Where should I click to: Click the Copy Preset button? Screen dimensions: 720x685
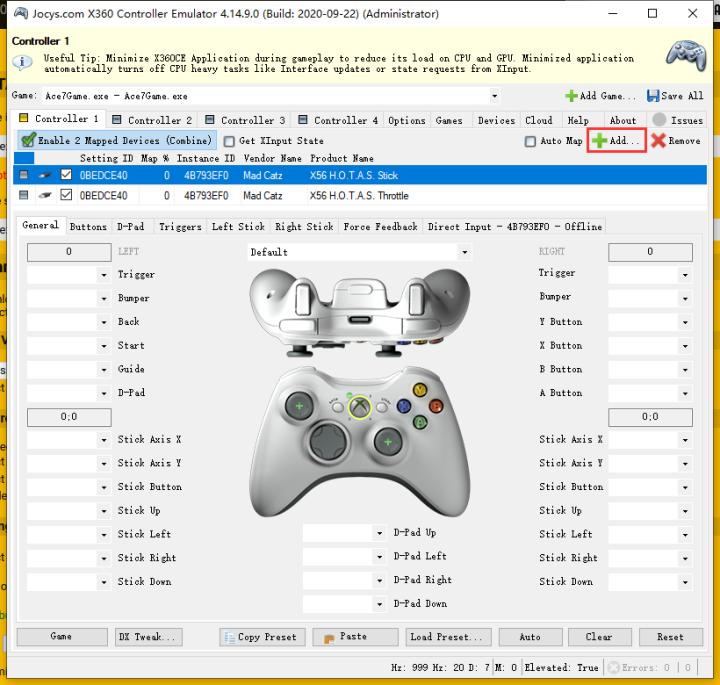(260, 637)
